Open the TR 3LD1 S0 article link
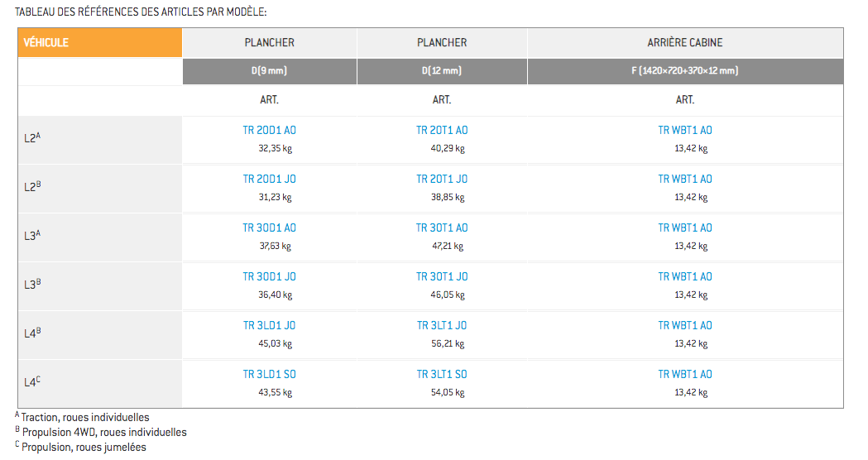868x460 pixels. coord(270,374)
